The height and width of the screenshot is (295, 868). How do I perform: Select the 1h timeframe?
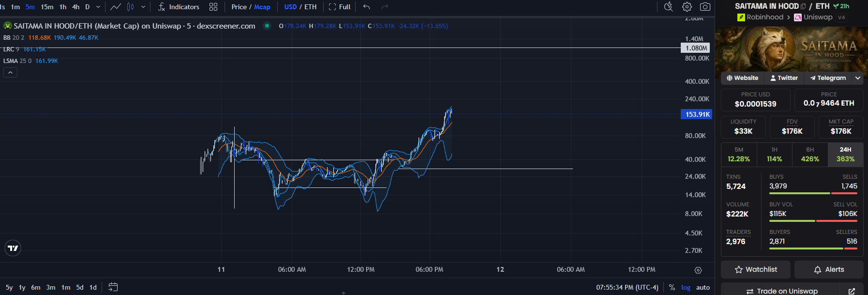click(63, 7)
